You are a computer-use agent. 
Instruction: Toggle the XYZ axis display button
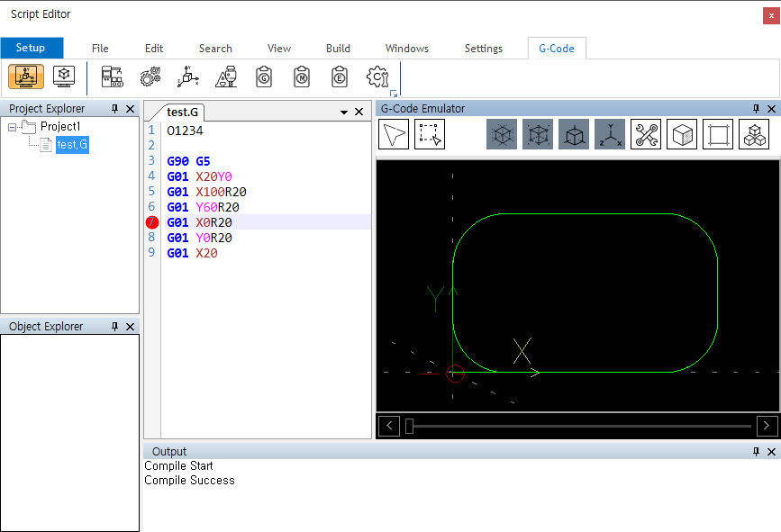[x=610, y=135]
